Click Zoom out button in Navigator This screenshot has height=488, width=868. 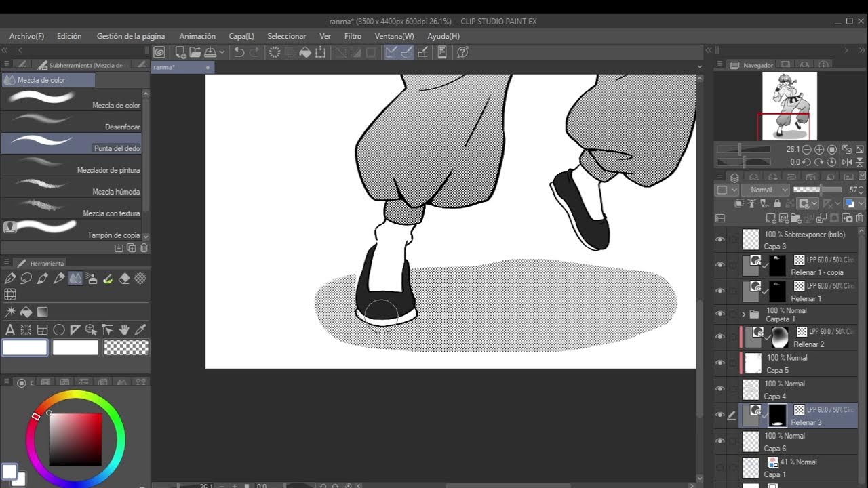click(806, 149)
